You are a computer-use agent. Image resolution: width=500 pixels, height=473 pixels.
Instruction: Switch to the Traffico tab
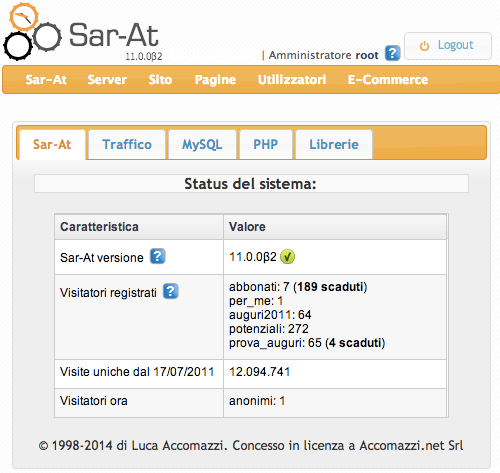coord(127,145)
